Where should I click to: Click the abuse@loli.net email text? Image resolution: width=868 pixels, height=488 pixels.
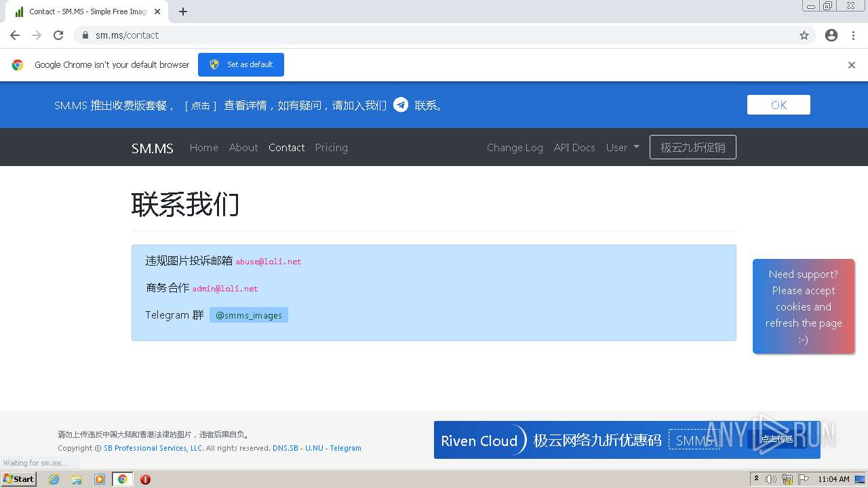269,262
